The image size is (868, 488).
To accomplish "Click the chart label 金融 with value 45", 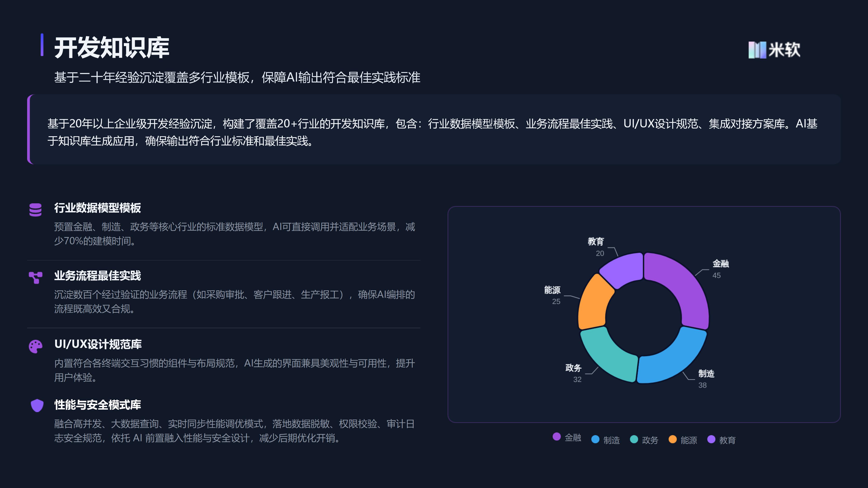I will [720, 269].
